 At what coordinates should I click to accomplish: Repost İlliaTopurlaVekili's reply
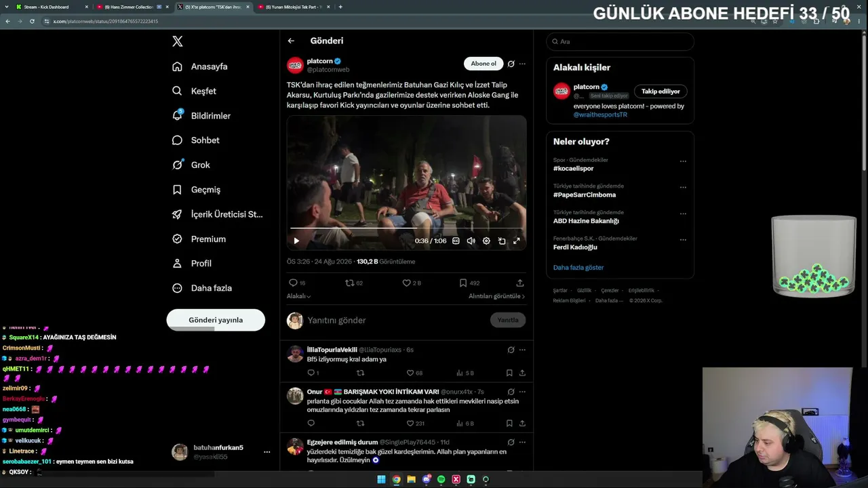point(360,373)
